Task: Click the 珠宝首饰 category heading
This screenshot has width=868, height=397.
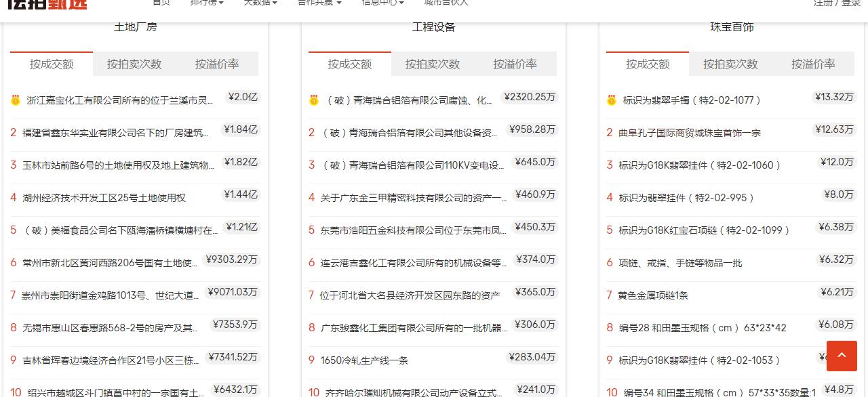Action: point(732,27)
